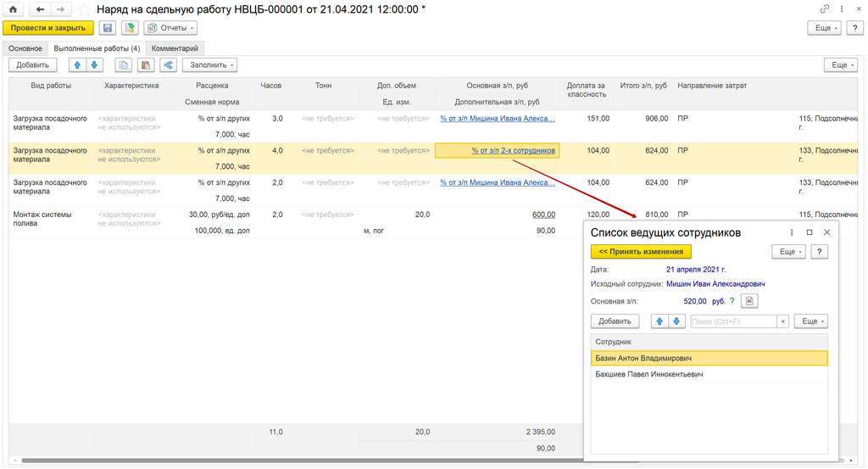Click the paste rows icon in the table toolbar
This screenshot has height=469, width=868.
(146, 65)
